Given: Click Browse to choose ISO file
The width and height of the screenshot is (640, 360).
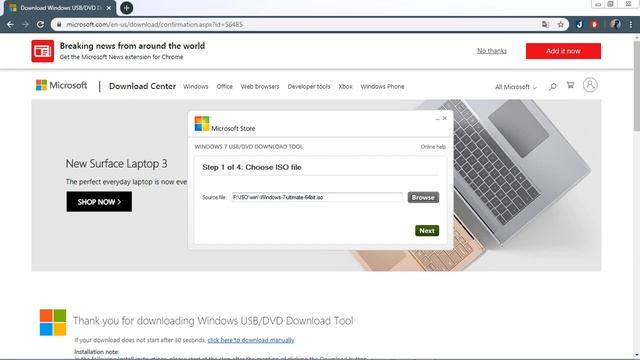Looking at the screenshot, I should coord(423,197).
